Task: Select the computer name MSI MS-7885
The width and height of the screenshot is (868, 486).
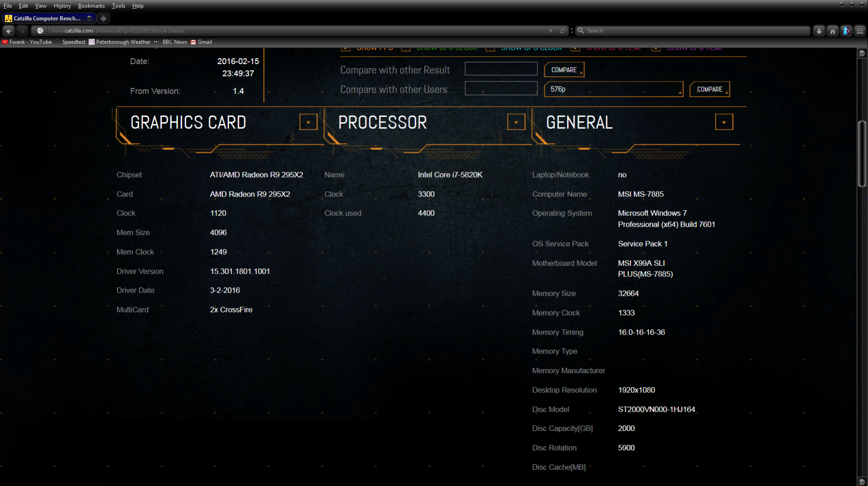Action: (641, 194)
